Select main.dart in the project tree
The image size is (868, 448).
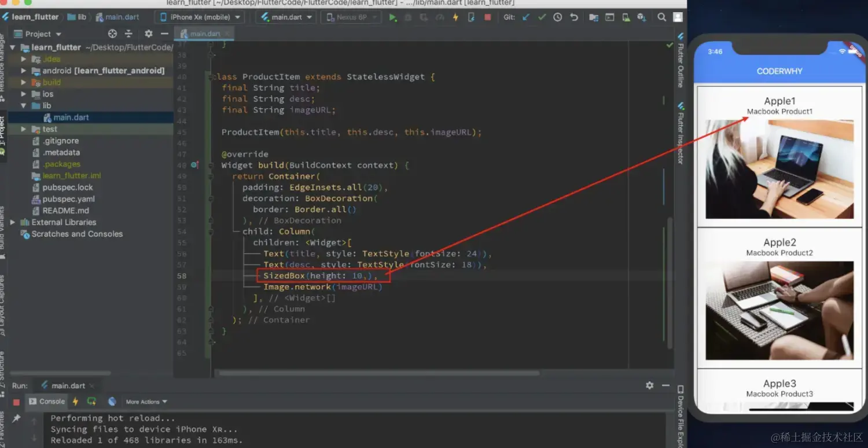coord(71,117)
